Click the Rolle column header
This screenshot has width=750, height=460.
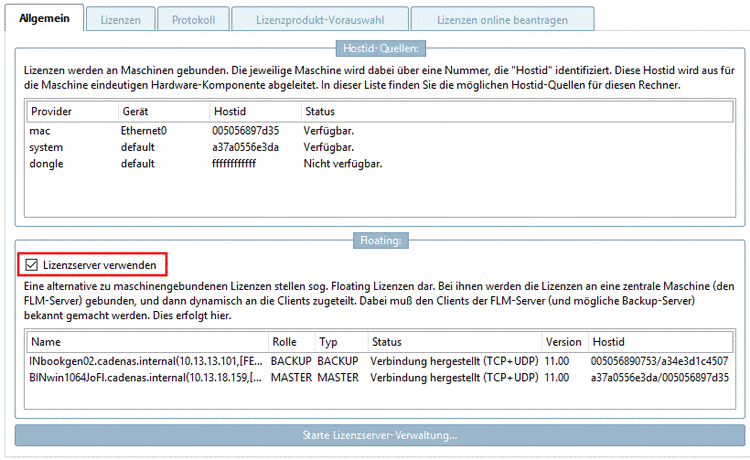291,342
